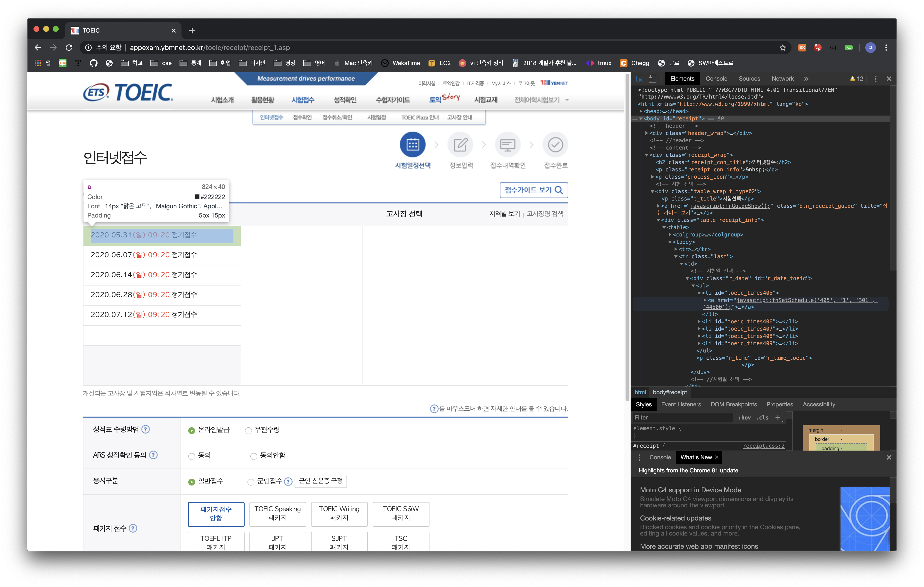Select the 우편수령 radio option

[x=249, y=430]
